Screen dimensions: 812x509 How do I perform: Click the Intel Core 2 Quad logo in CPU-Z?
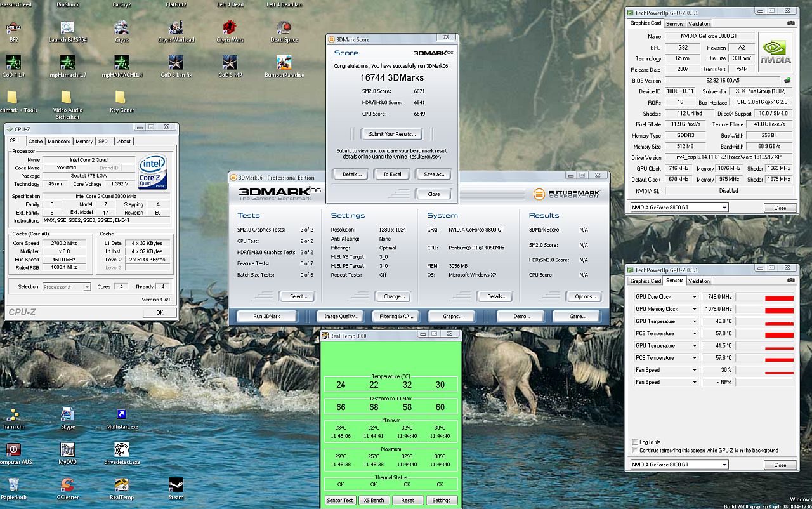(154, 171)
